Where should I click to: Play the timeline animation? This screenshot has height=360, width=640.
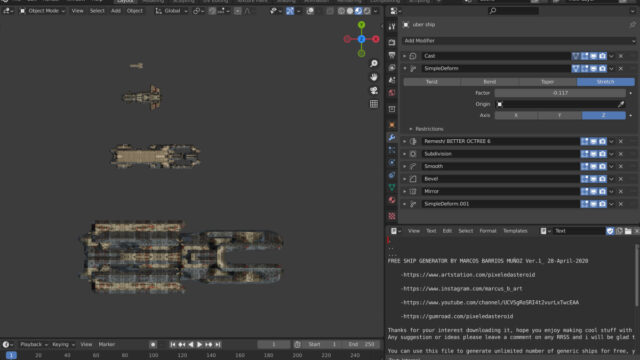click(x=200, y=344)
